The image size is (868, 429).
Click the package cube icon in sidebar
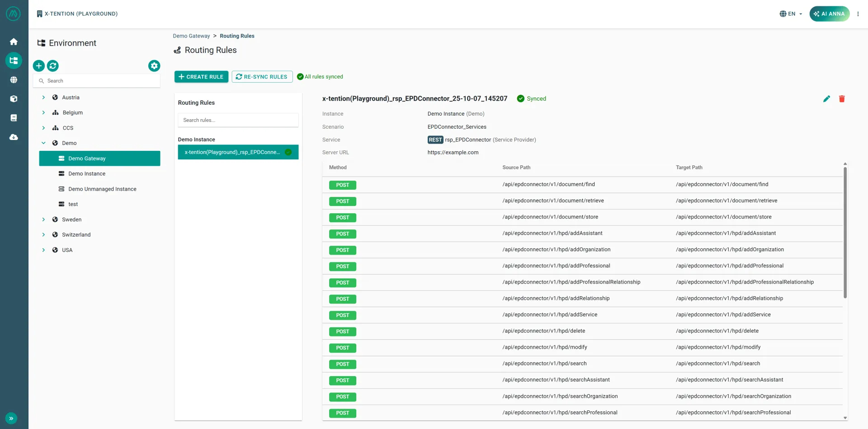[x=14, y=98]
